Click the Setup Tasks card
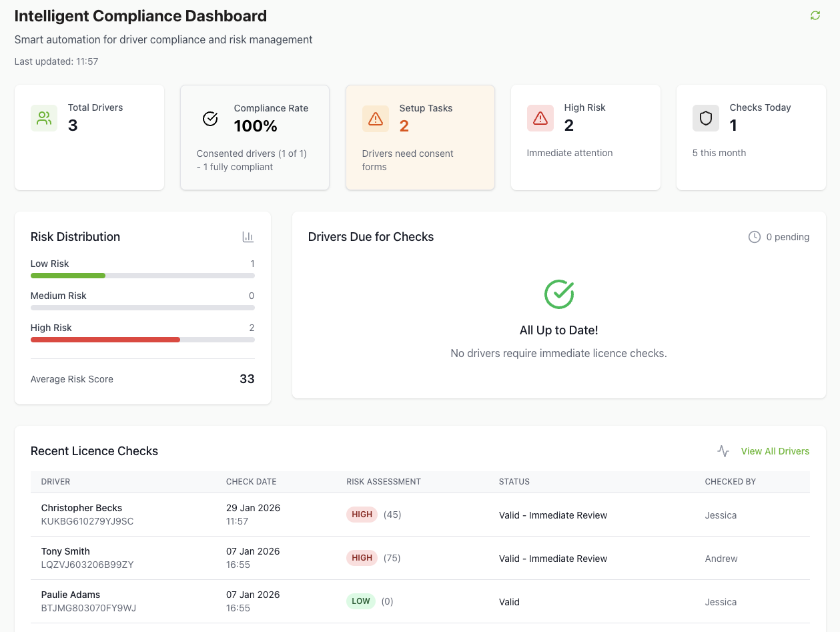This screenshot has height=632, width=840. tap(420, 137)
